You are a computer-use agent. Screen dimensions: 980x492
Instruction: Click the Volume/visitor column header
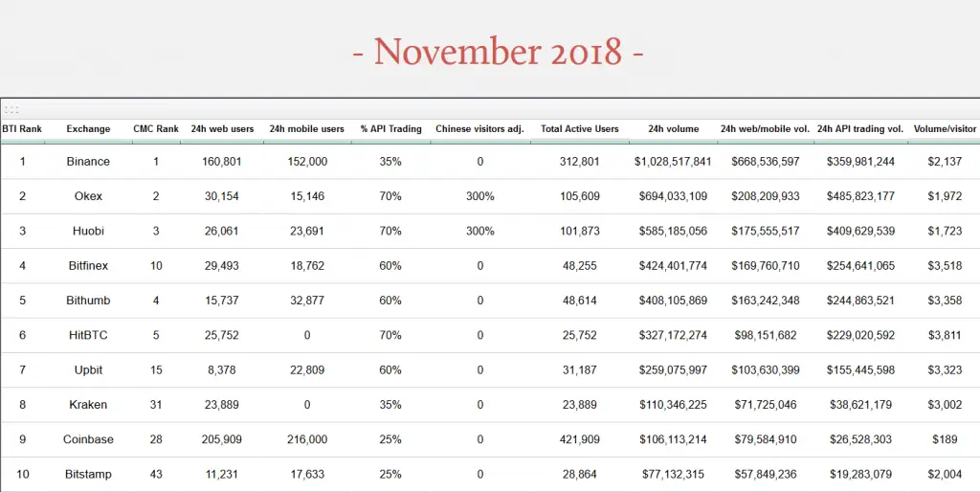point(945,129)
